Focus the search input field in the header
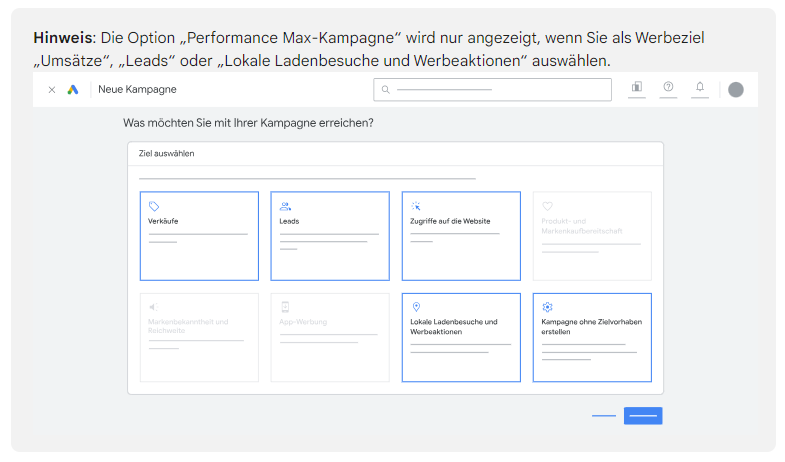The width and height of the screenshot is (785, 462). coord(492,90)
